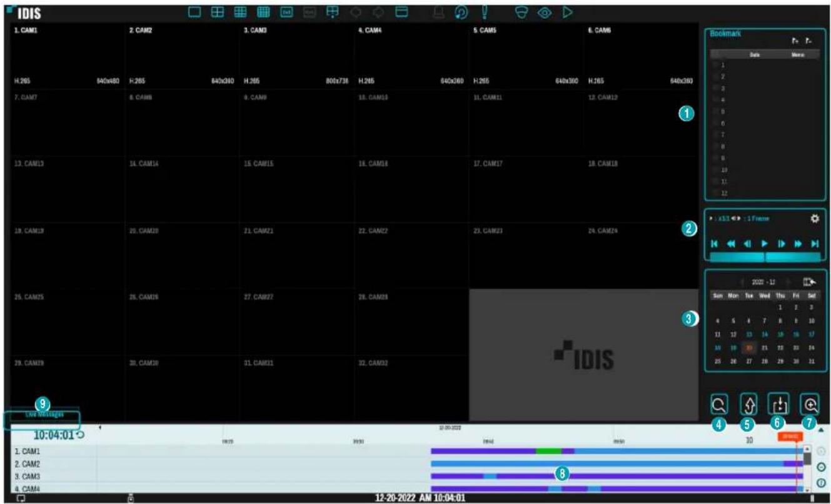Click the clip copy download button
The image size is (831, 504).
779,405
